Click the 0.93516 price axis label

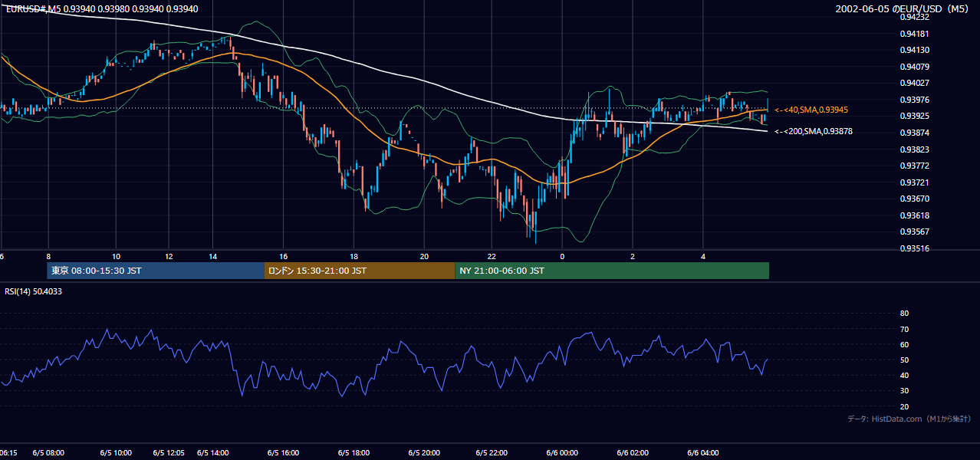pos(915,248)
